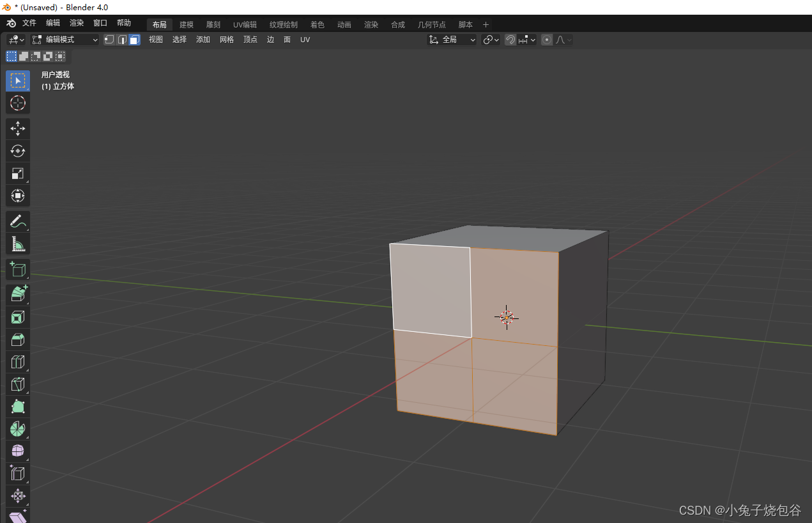Select the Knife tool

pyautogui.click(x=18, y=384)
